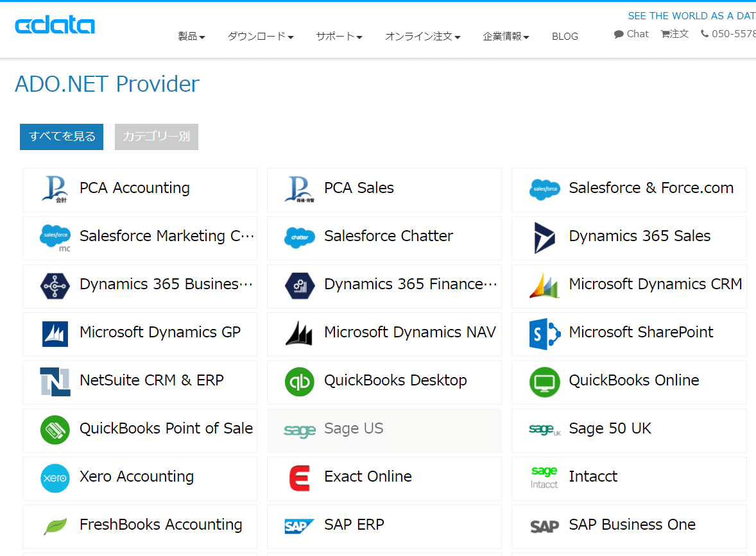Open the 注文 cart link
Image resolution: width=756 pixels, height=556 pixels.
coord(674,34)
